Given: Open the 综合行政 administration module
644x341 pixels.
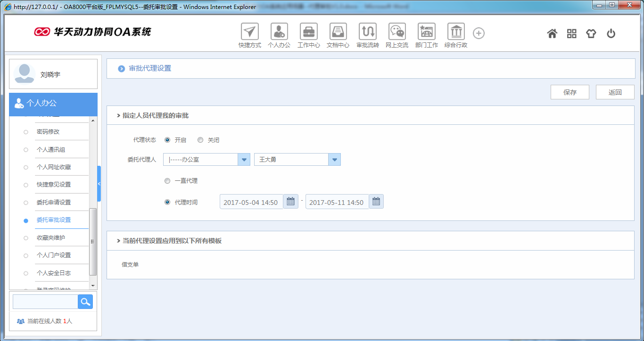Looking at the screenshot, I should (x=455, y=33).
